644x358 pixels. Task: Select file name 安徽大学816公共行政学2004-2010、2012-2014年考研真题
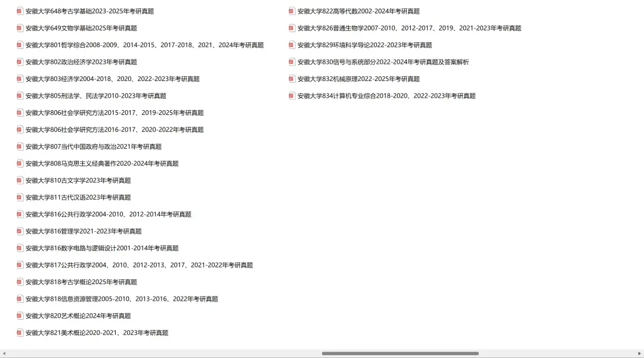[109, 214]
